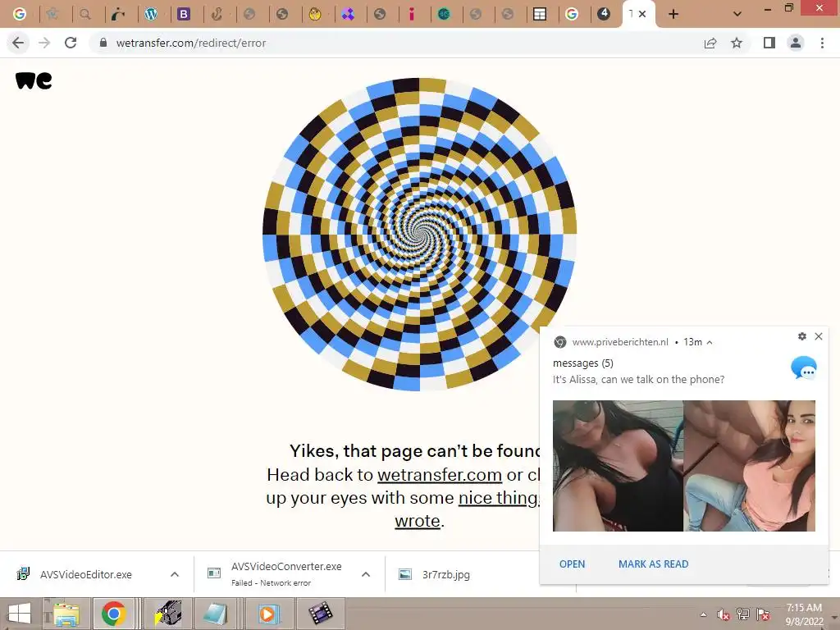
Task: Open the AVSVideoEditor.exe download
Action: tap(85, 574)
